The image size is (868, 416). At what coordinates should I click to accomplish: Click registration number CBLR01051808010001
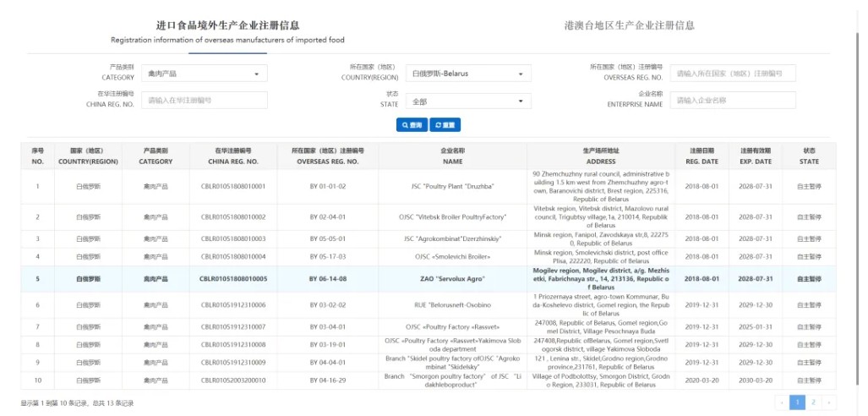[233, 187]
